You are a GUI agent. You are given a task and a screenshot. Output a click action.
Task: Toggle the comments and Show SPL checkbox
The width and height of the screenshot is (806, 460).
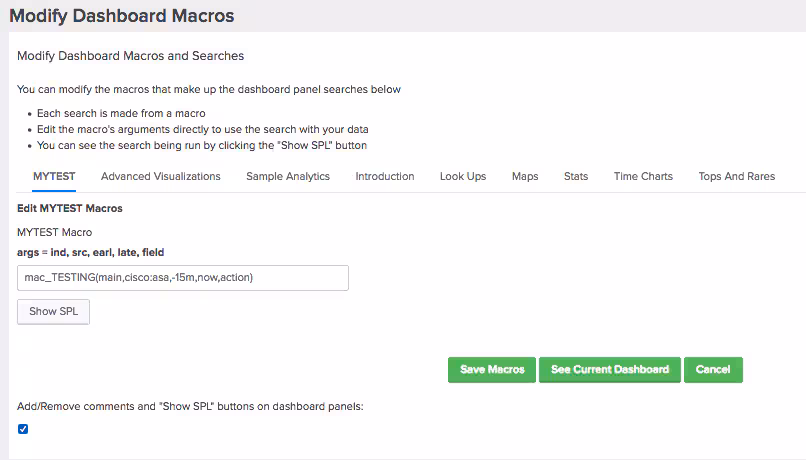coord(23,429)
